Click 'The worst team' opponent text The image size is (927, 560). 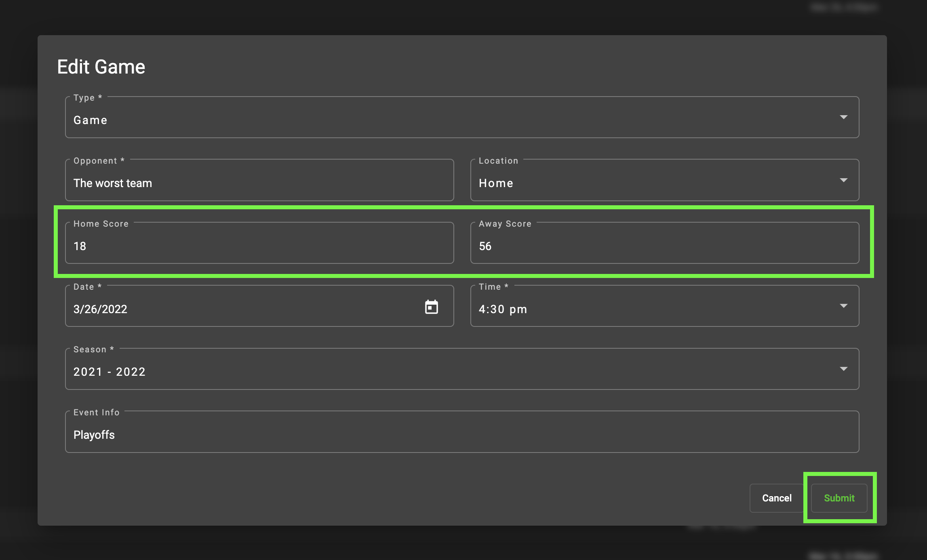pyautogui.click(x=113, y=183)
